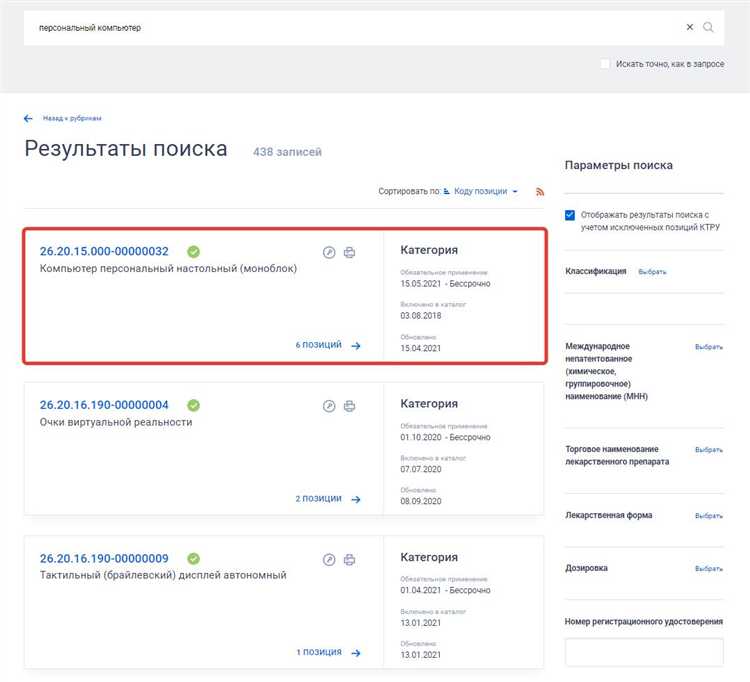The width and height of the screenshot is (750, 682).
Task: Click the 'Номер регистрационного удостоверения' input field
Action: click(644, 652)
